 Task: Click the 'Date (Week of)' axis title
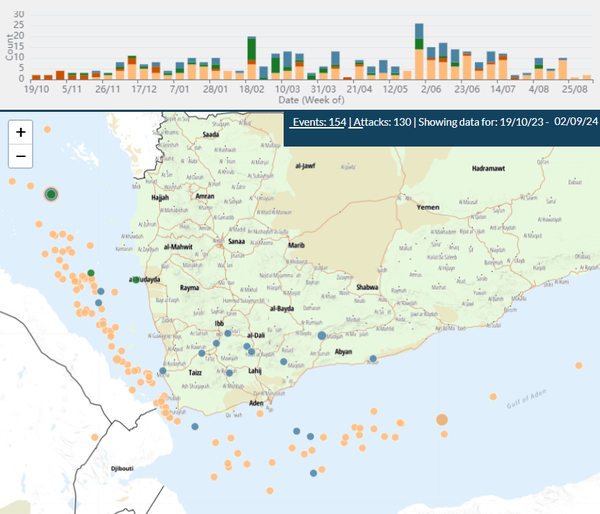311,100
